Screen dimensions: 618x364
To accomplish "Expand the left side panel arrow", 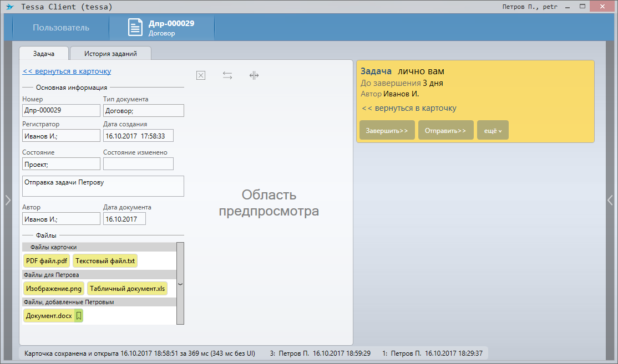I will pos(8,201).
